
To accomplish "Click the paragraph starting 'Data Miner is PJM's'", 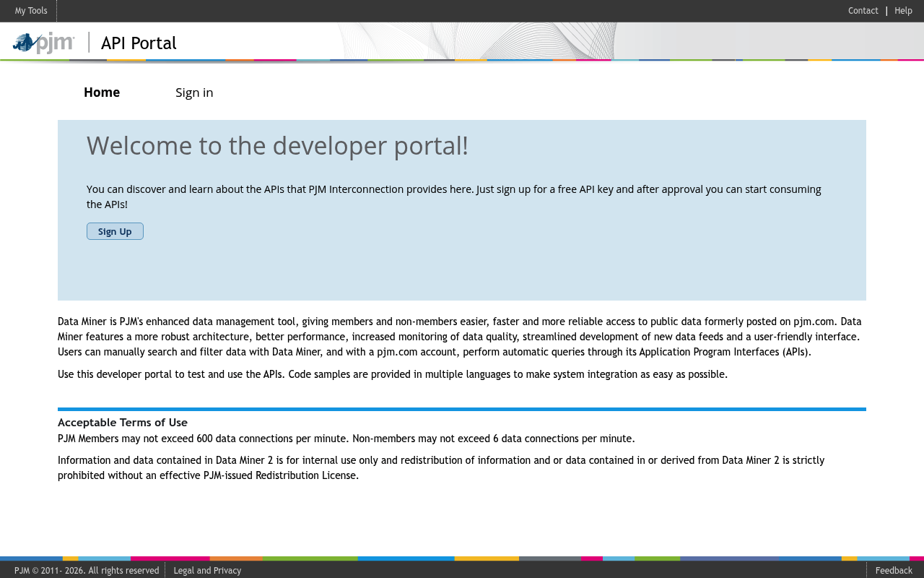I will coord(460,337).
